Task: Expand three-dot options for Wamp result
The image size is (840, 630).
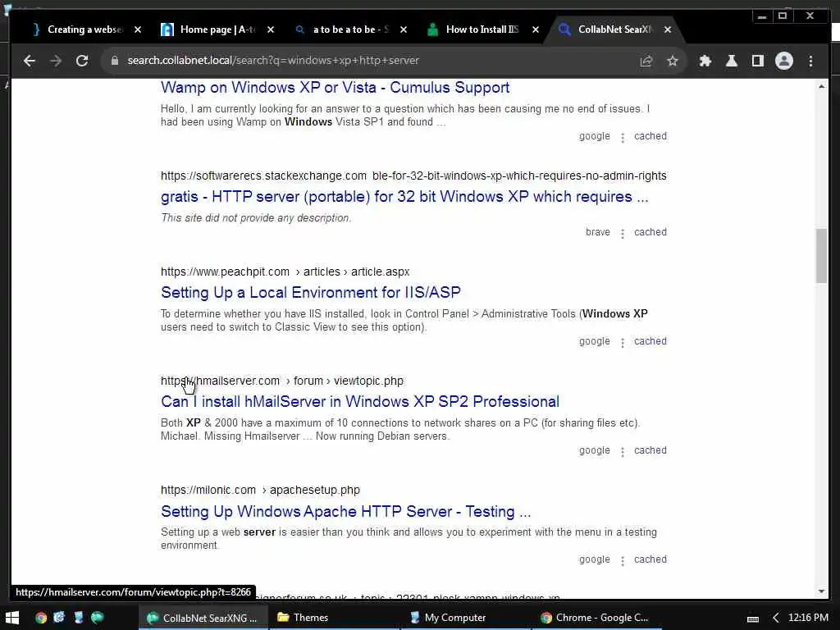Action: (623, 138)
